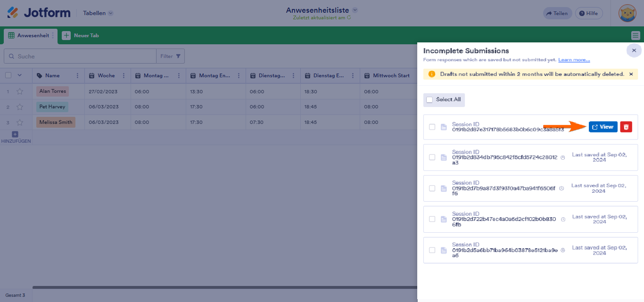
Task: Close the Incomplete Submissions panel
Action: [634, 50]
